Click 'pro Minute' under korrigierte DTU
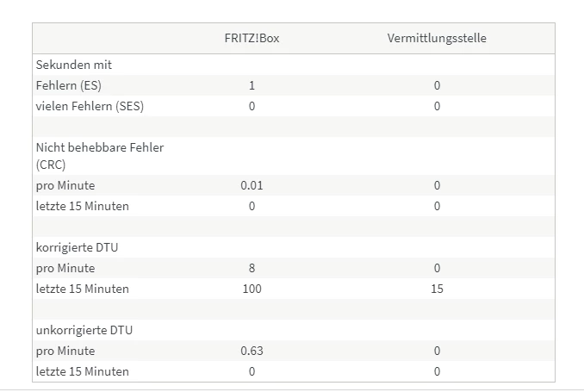 tap(65, 268)
